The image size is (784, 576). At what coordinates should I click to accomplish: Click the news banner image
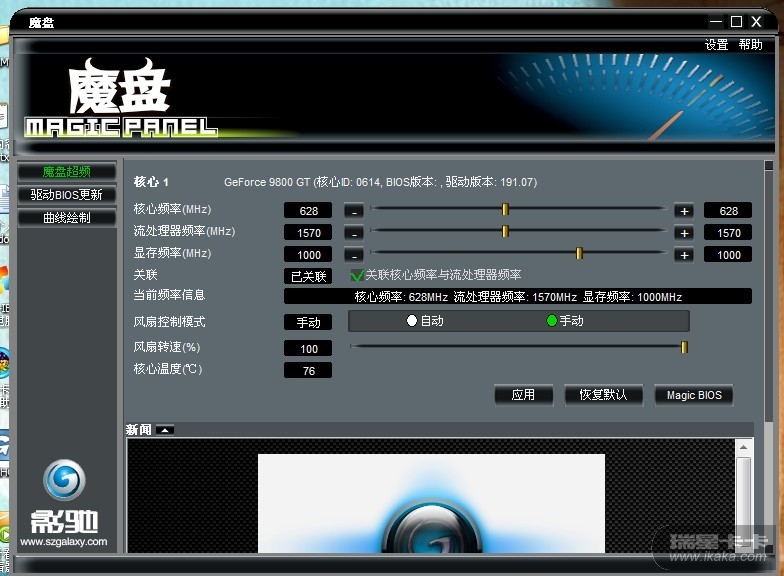tap(431, 504)
